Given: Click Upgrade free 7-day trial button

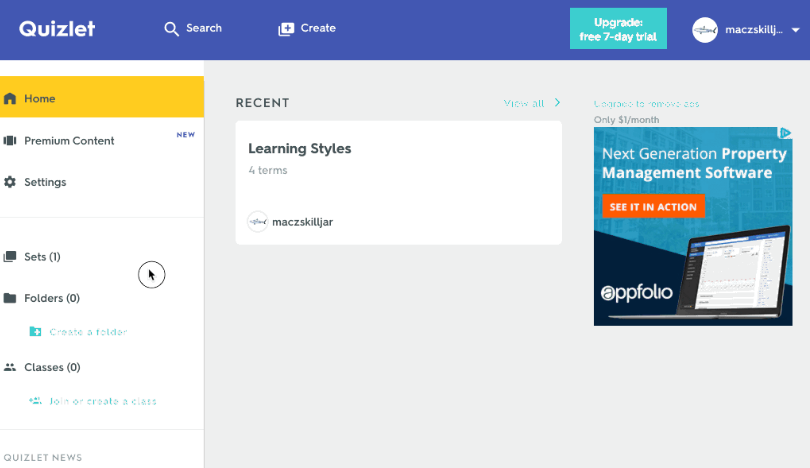Looking at the screenshot, I should [618, 29].
